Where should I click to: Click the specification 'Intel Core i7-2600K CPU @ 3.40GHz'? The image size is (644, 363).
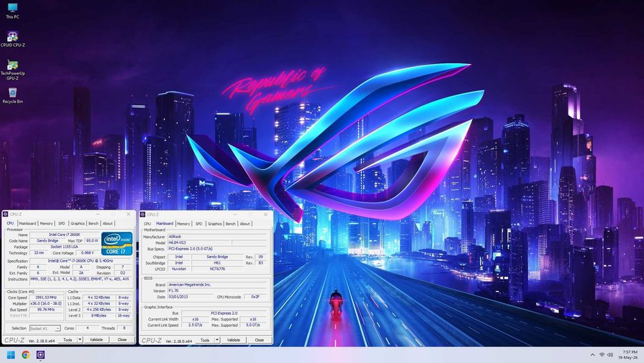(80, 260)
